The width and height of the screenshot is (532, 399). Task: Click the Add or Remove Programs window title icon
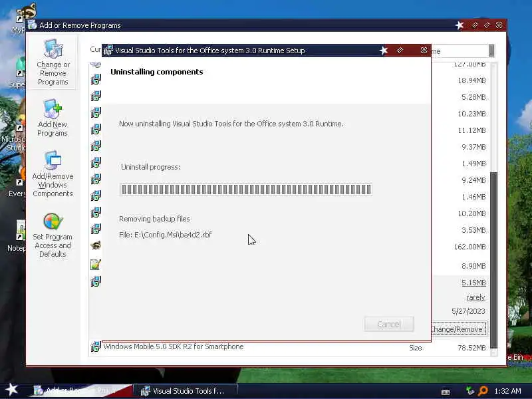point(32,25)
